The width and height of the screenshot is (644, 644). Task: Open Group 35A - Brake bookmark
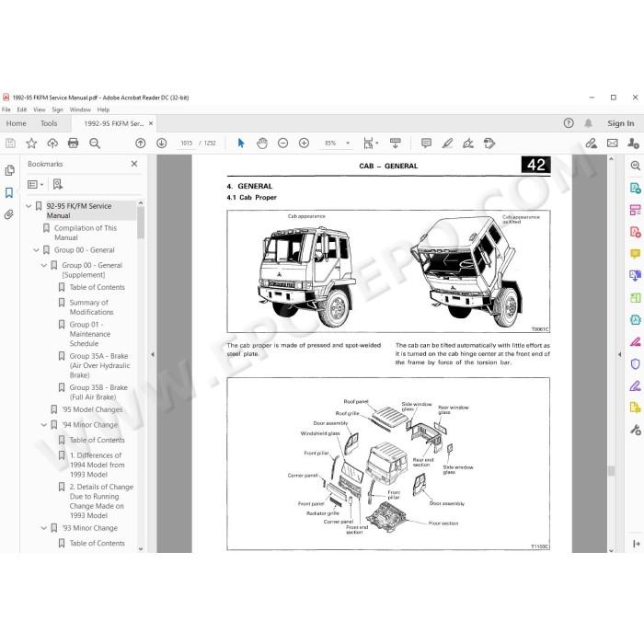coord(99,365)
